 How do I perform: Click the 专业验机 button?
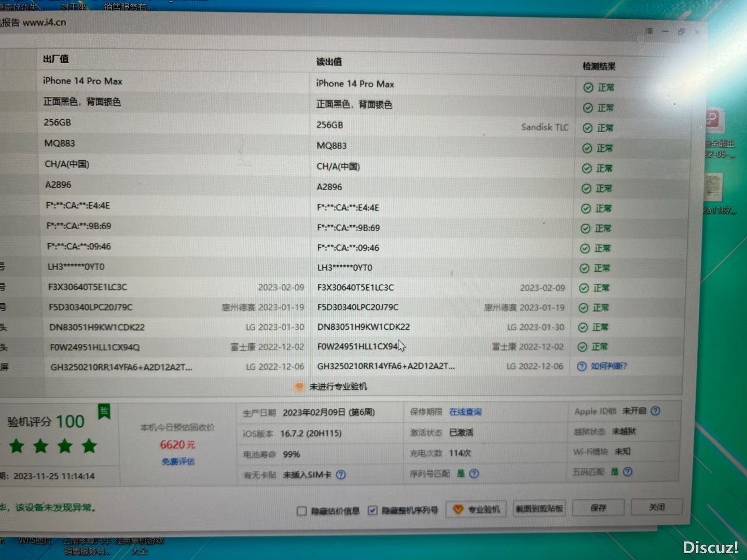(x=477, y=510)
